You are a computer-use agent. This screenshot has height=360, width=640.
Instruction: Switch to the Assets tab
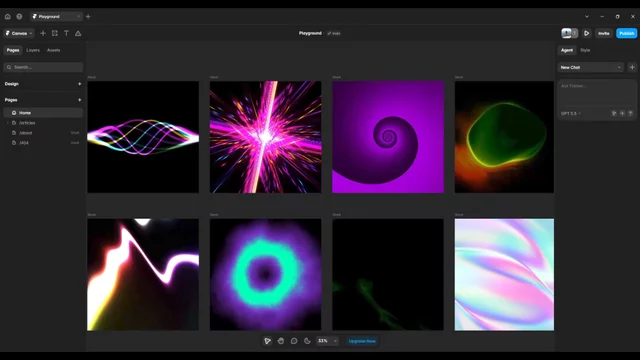tap(53, 50)
